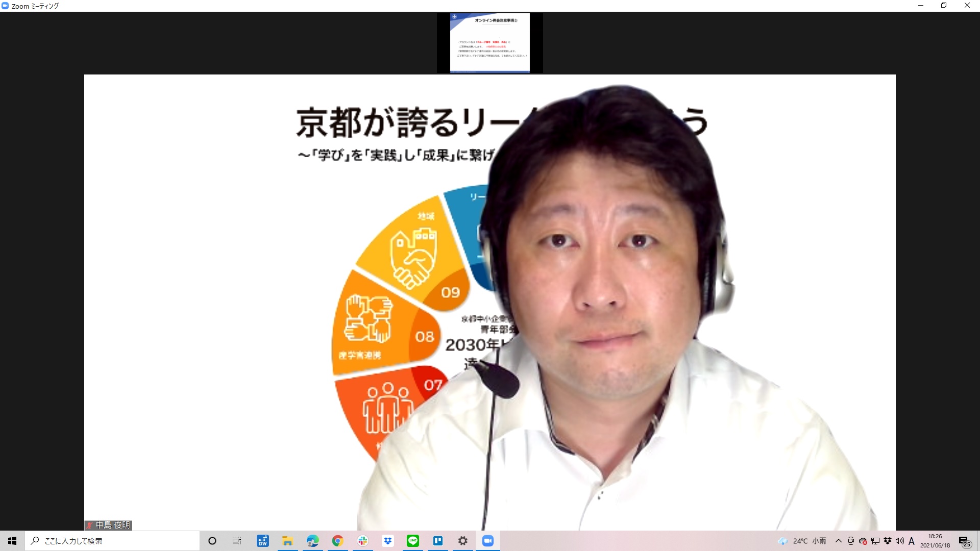Screen dimensions: 980x551
Task: Open Microsoft Edge from the taskbar
Action: [x=312, y=541]
